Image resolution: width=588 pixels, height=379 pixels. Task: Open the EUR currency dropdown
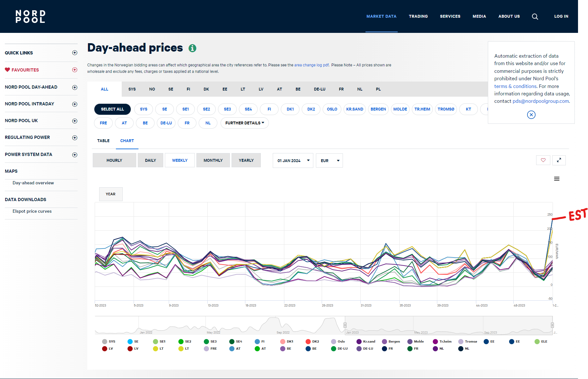click(x=329, y=160)
